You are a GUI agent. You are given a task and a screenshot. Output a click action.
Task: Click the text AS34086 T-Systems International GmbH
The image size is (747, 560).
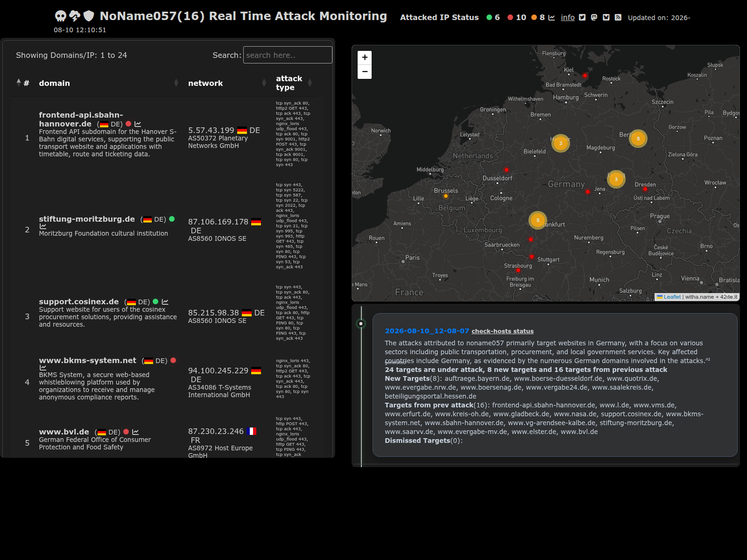219,391
